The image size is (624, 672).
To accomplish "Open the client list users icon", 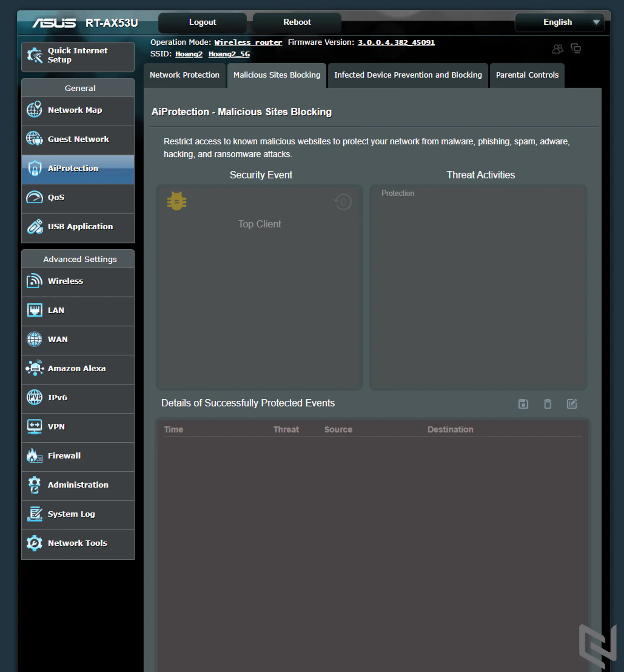I will (557, 49).
